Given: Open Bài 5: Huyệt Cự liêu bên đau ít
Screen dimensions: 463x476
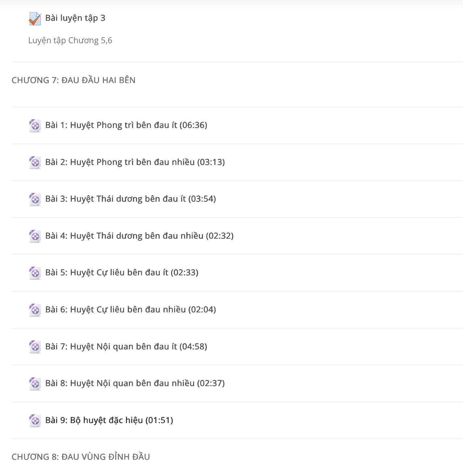Looking at the screenshot, I should click(122, 273).
